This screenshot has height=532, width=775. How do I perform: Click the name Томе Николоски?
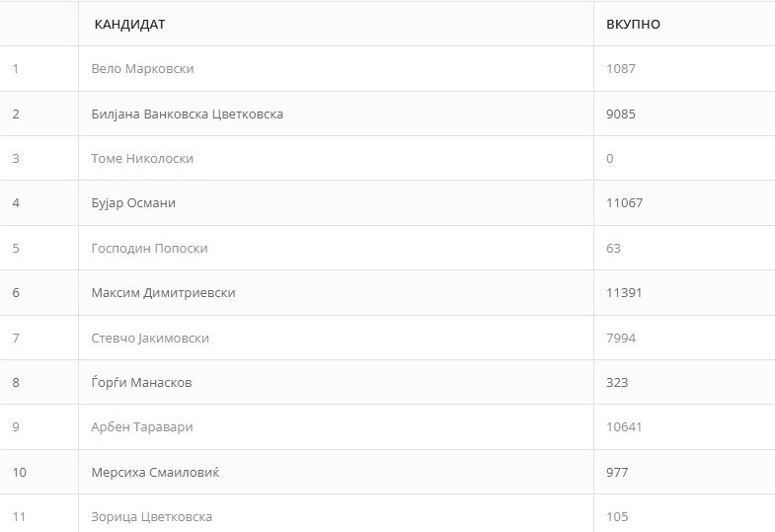point(142,159)
